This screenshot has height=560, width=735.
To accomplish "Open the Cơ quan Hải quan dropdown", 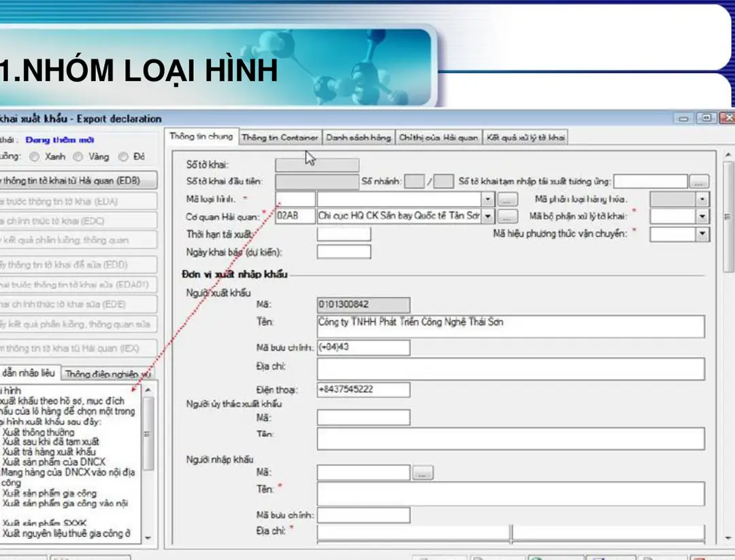I will (x=487, y=217).
